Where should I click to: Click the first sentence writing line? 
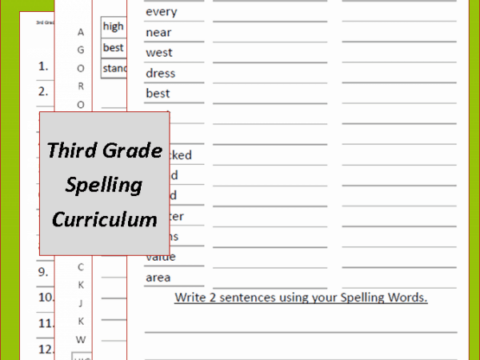click(301, 332)
